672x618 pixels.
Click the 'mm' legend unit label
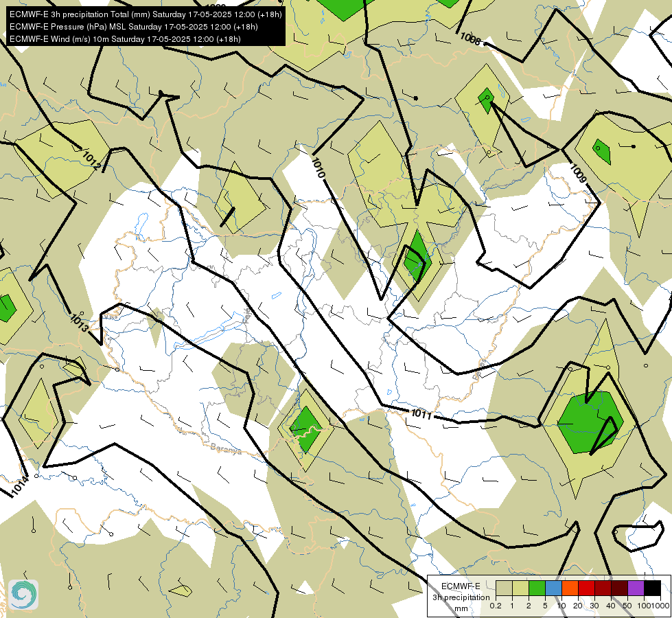point(461,608)
